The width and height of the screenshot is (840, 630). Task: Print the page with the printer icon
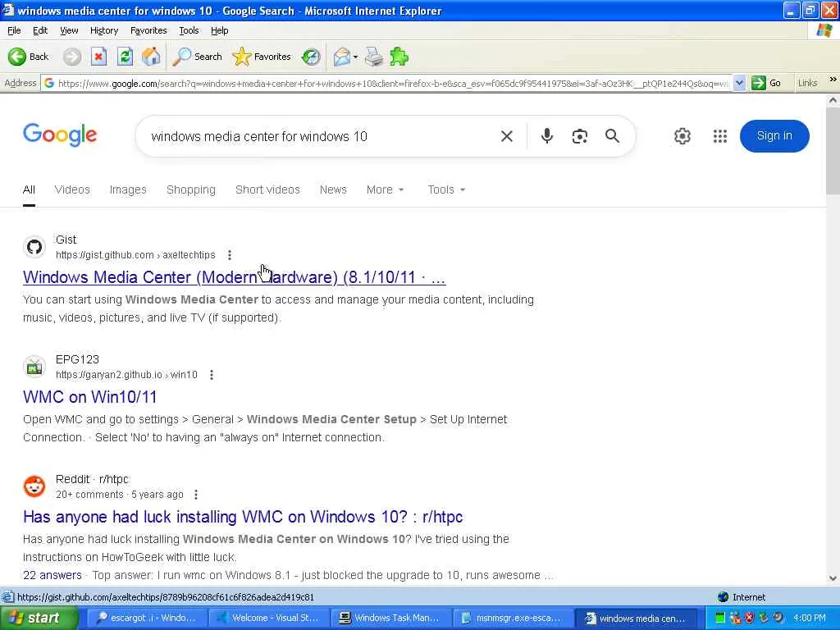pos(374,57)
